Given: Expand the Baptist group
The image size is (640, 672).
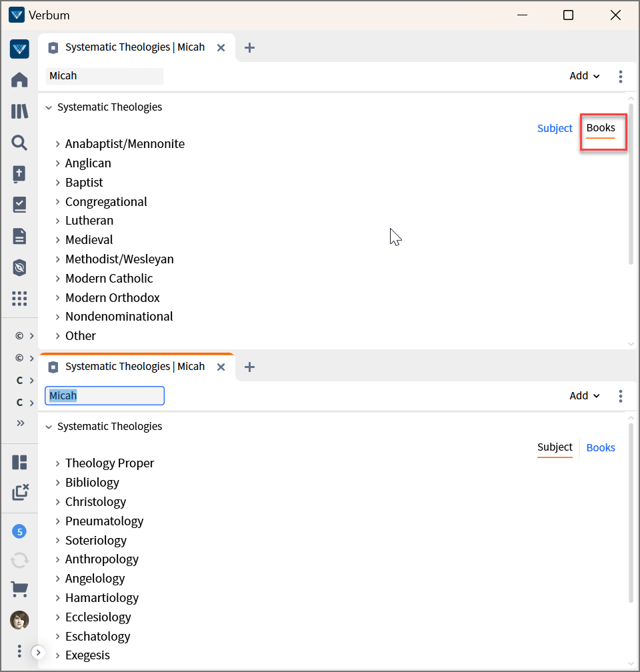Looking at the screenshot, I should [57, 183].
